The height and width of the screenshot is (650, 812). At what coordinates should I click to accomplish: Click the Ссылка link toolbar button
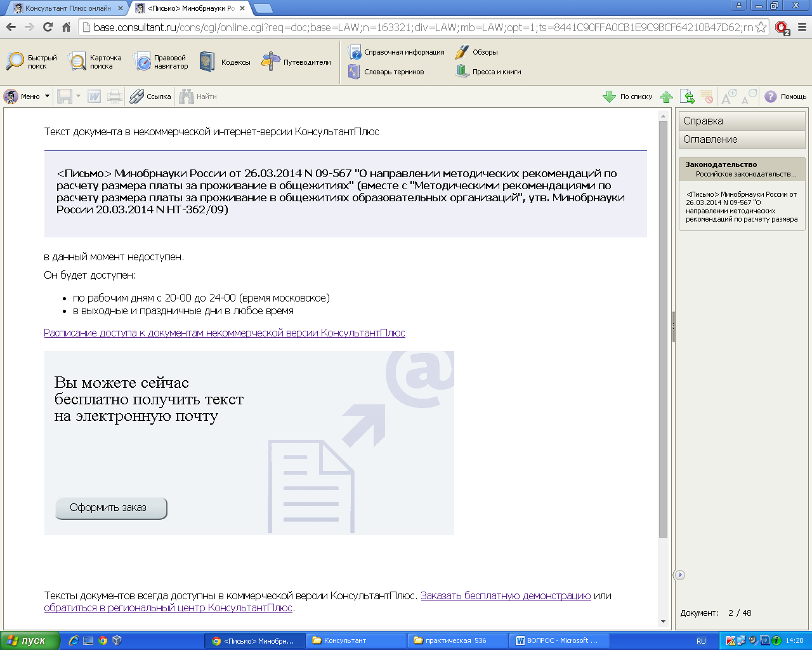tap(150, 96)
